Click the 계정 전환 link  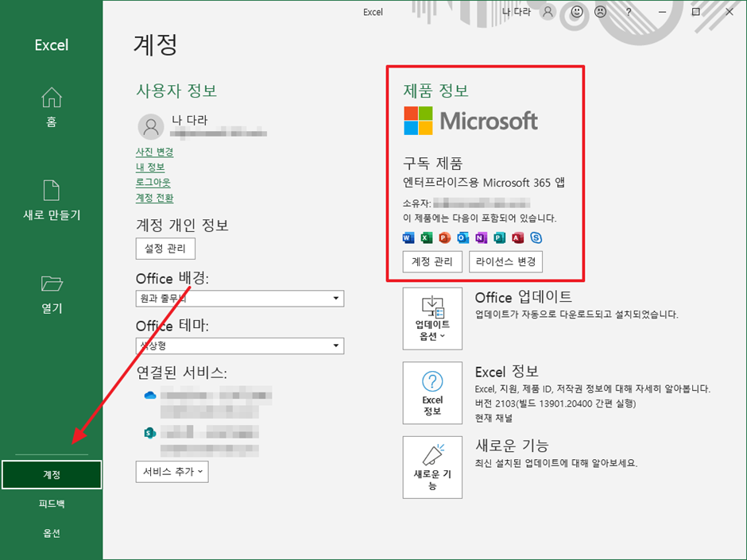click(x=154, y=198)
